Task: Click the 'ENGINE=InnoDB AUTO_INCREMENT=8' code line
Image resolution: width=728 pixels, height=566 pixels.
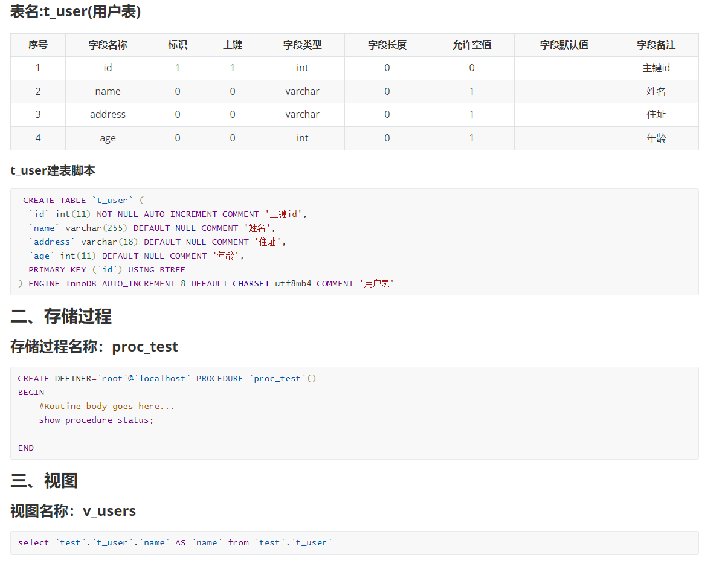Action: [207, 283]
